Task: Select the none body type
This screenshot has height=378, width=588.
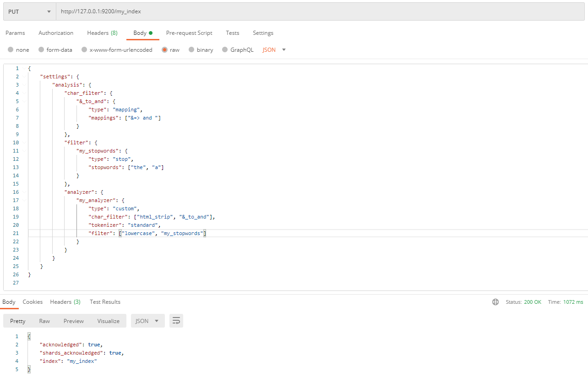Action: click(x=18, y=50)
